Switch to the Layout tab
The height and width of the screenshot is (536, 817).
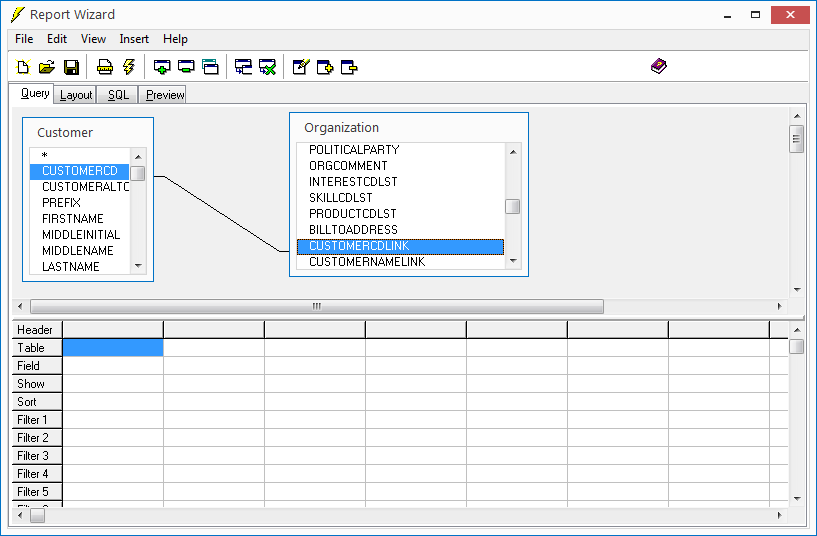(x=76, y=95)
